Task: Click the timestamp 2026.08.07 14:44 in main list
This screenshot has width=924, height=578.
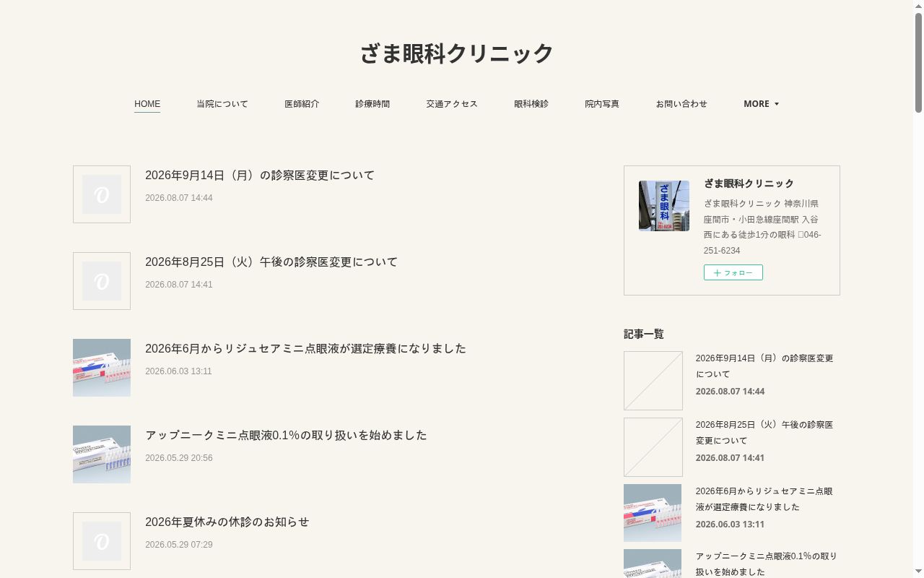Action: click(x=179, y=198)
